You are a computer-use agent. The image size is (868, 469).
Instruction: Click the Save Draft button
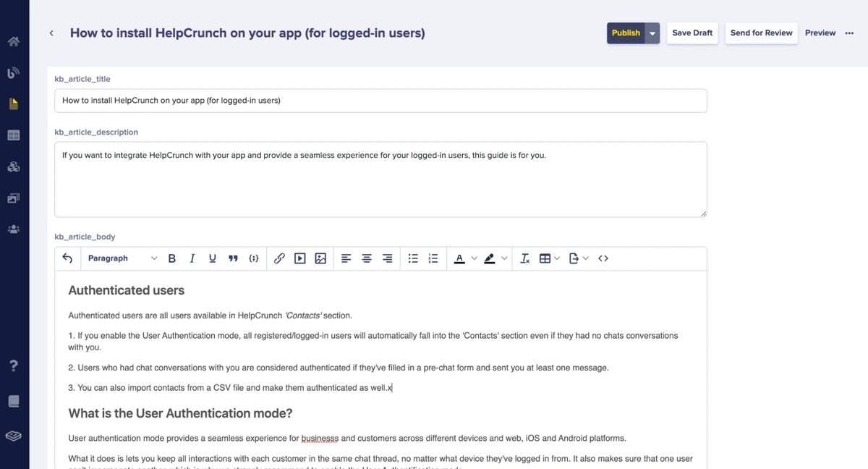[x=692, y=33]
